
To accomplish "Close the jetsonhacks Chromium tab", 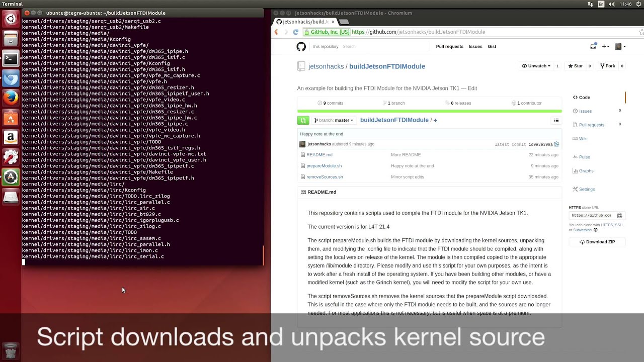I will [x=332, y=22].
